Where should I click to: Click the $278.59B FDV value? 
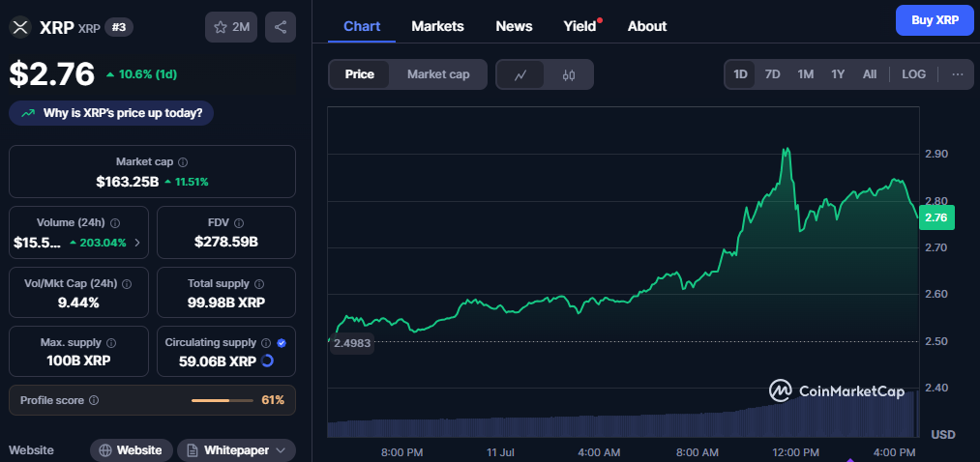225,243
